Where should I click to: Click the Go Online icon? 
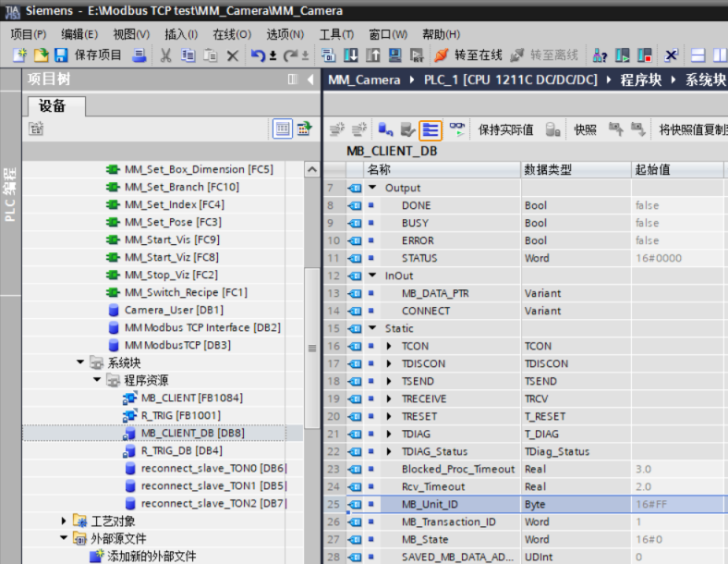pos(468,55)
